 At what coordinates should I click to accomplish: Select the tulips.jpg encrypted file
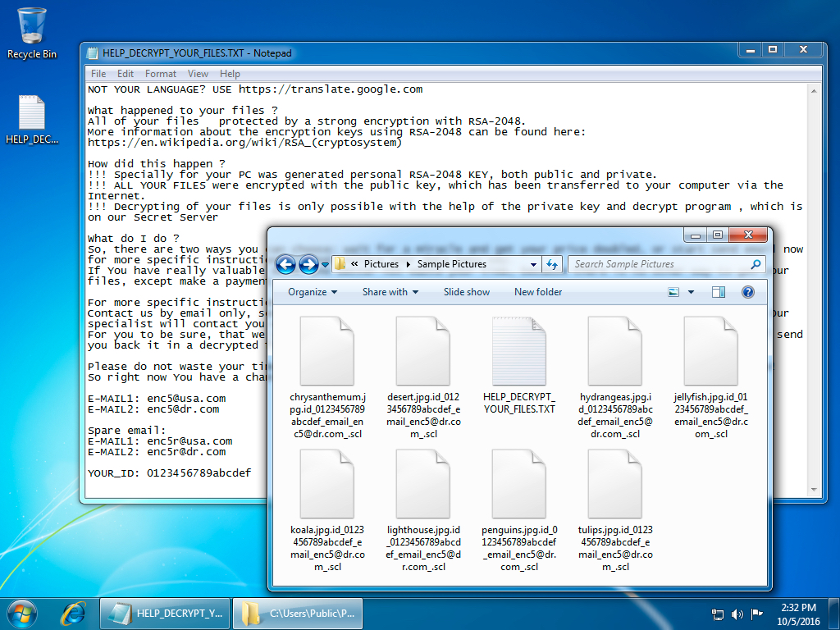[x=615, y=510]
